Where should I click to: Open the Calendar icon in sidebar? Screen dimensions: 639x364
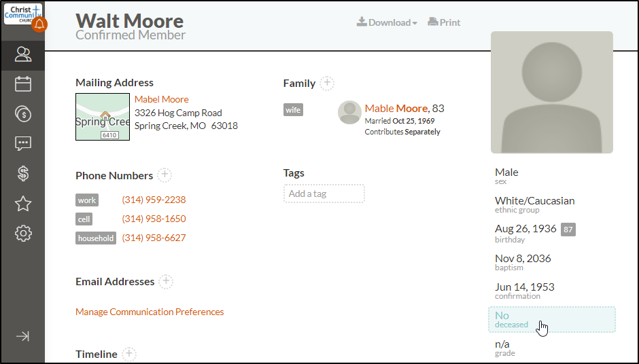tap(22, 84)
